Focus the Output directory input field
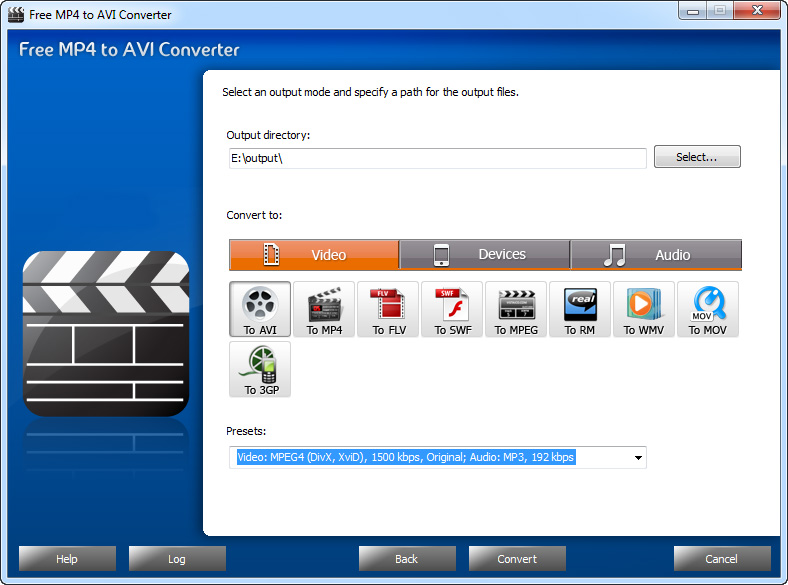788x585 pixels. (x=438, y=158)
